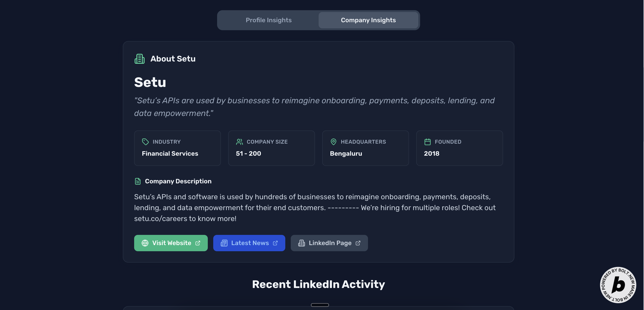This screenshot has width=644, height=310.
Task: Click the external link arrow on LinkedIn Page
Action: [x=358, y=243]
